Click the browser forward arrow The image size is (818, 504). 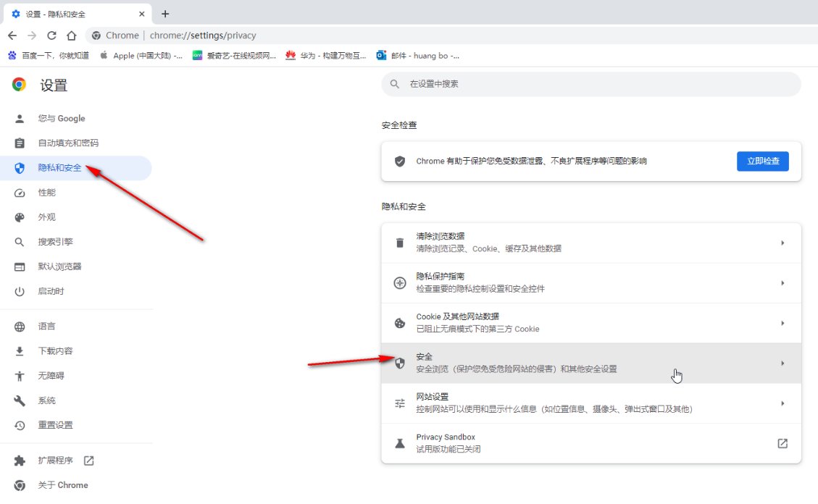[32, 35]
